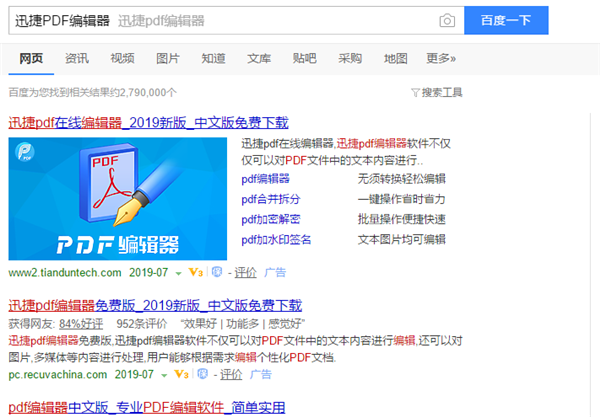Switch to the 资讯 tab
This screenshot has width=600, height=417.
(77, 59)
